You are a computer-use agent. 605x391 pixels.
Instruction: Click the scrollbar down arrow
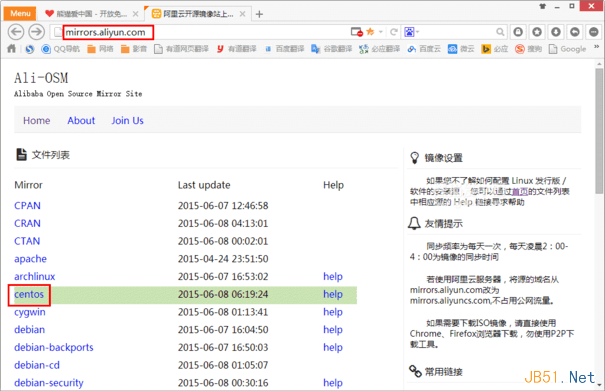click(x=599, y=385)
